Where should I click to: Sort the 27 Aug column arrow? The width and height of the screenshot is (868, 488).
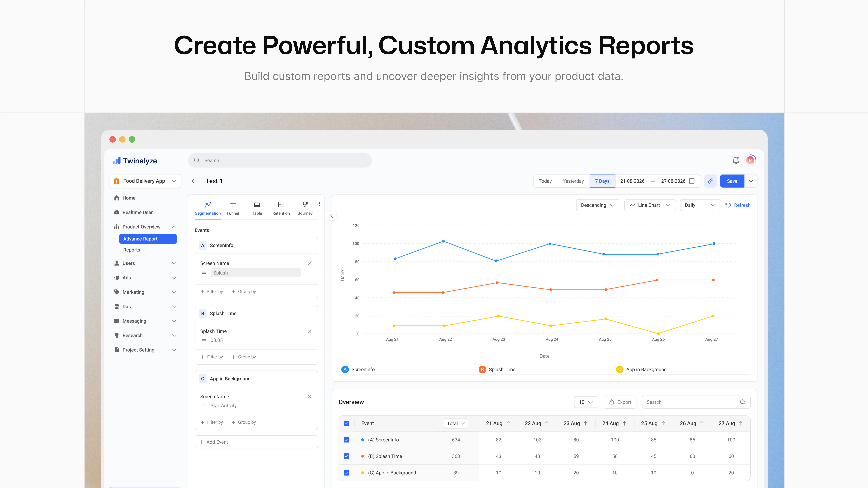741,423
